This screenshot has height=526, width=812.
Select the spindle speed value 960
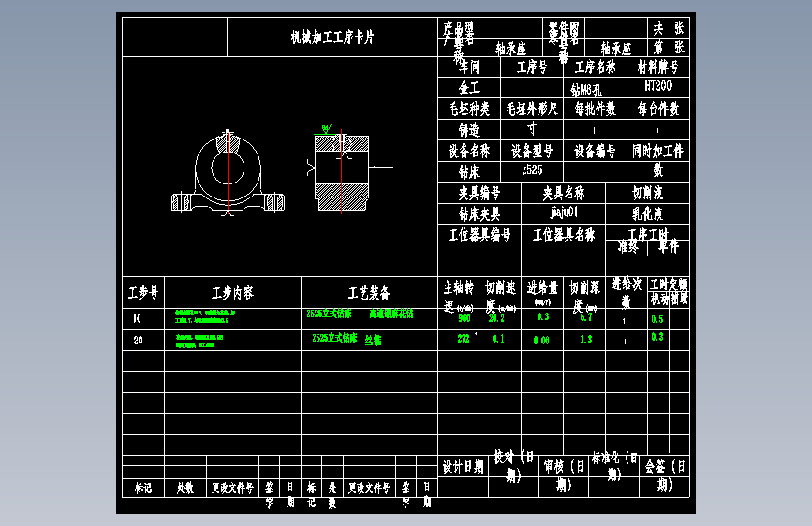465,318
